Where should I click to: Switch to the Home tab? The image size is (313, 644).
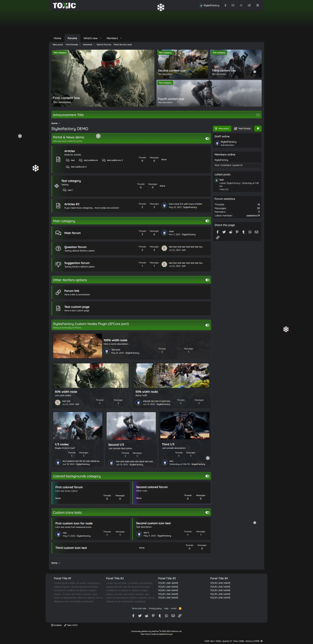coord(57,38)
